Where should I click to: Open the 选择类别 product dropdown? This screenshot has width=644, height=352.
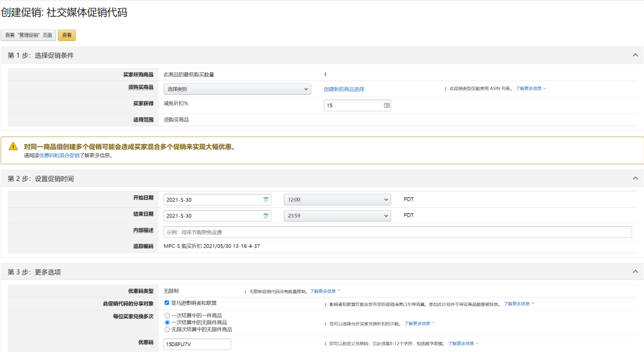click(237, 89)
